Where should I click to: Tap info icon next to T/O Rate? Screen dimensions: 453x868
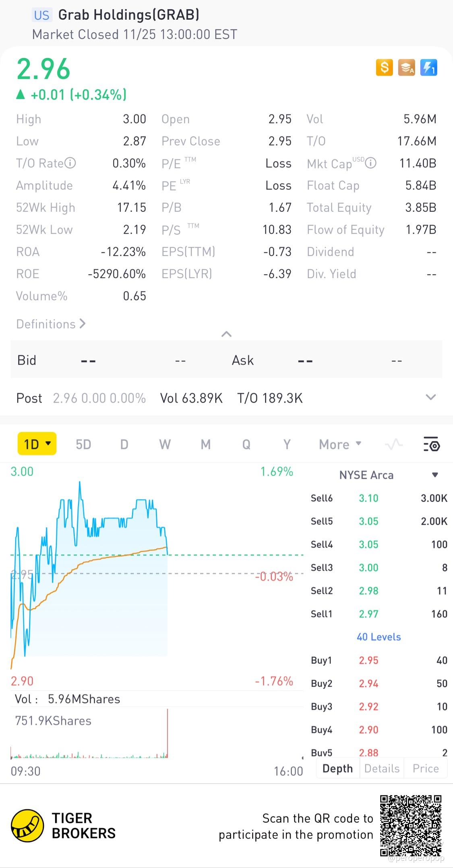70,163
